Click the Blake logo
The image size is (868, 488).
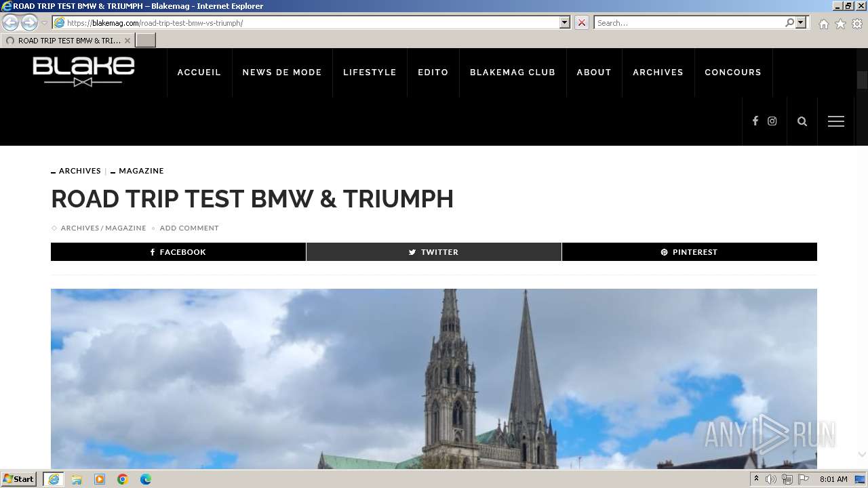pyautogui.click(x=83, y=71)
